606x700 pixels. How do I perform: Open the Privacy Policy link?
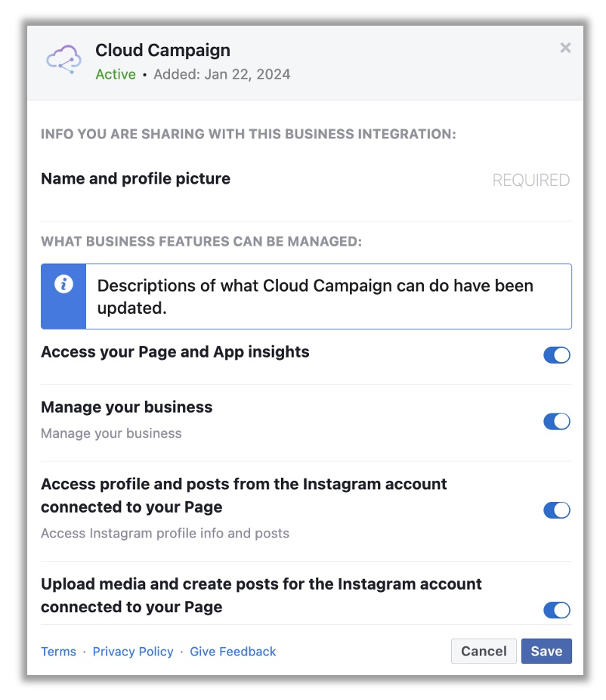tap(133, 652)
